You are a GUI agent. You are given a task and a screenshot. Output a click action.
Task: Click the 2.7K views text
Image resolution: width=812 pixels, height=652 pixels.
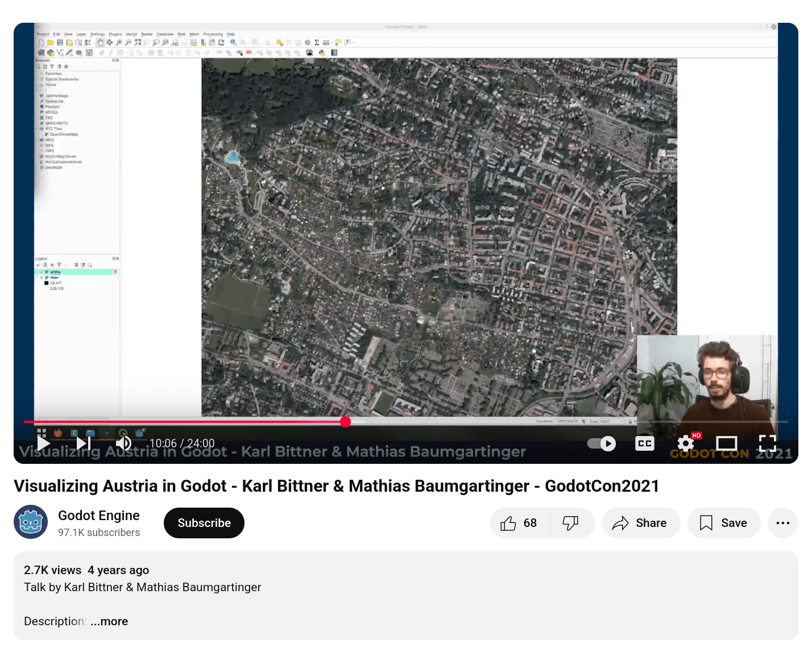click(x=53, y=570)
